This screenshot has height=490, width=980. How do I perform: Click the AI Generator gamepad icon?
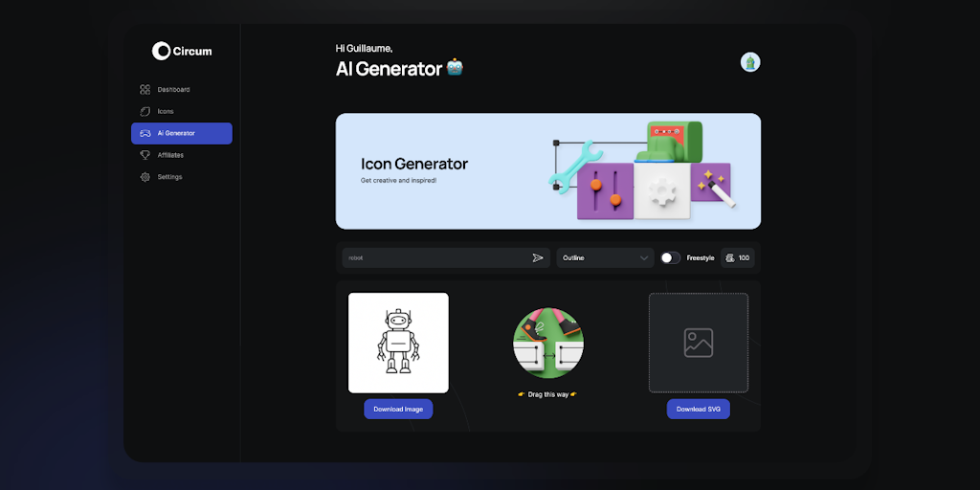[x=145, y=133]
